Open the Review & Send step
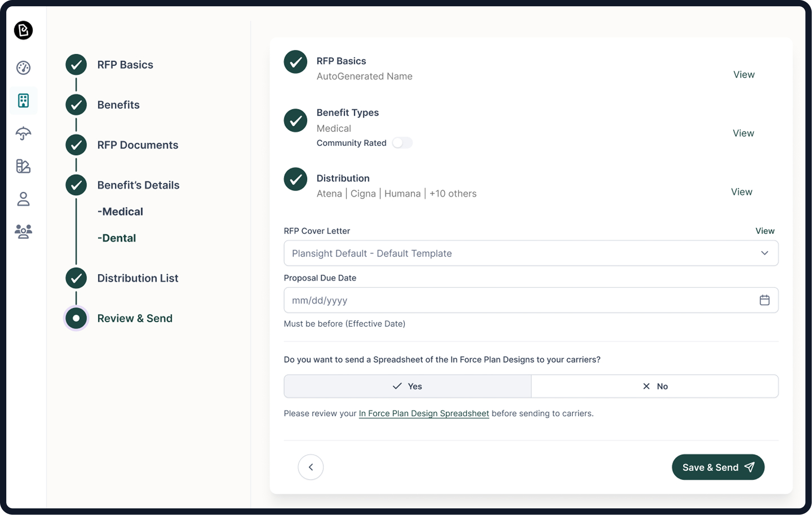The width and height of the screenshot is (812, 515). point(135,318)
